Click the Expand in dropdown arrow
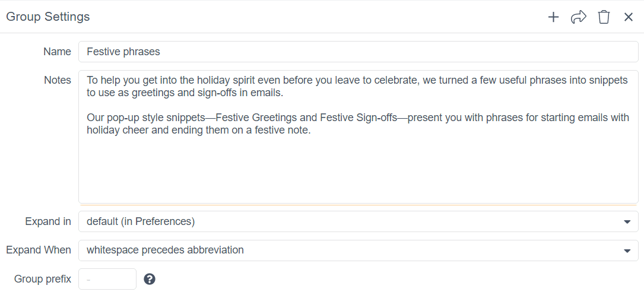Image resolution: width=644 pixels, height=298 pixels. click(x=627, y=222)
